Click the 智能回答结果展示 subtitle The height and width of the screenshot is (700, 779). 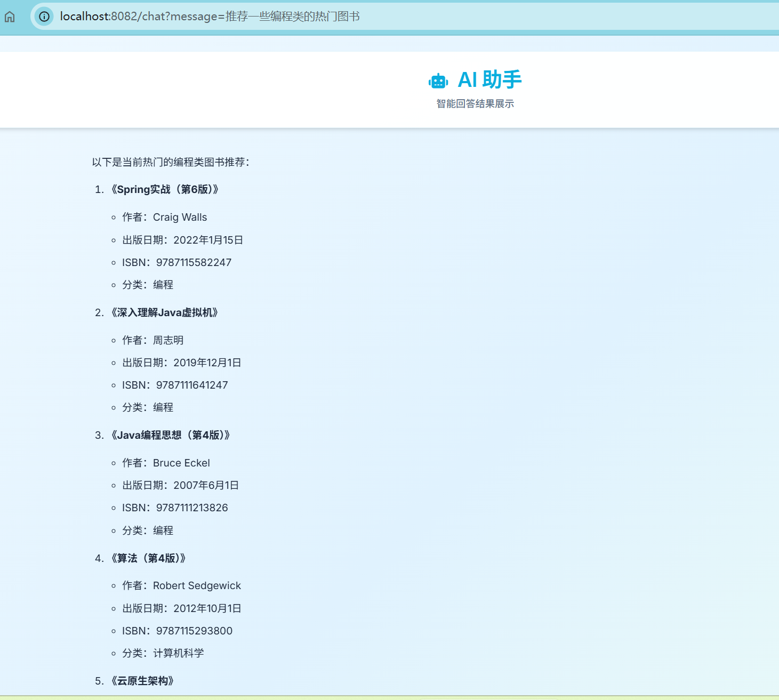click(475, 103)
